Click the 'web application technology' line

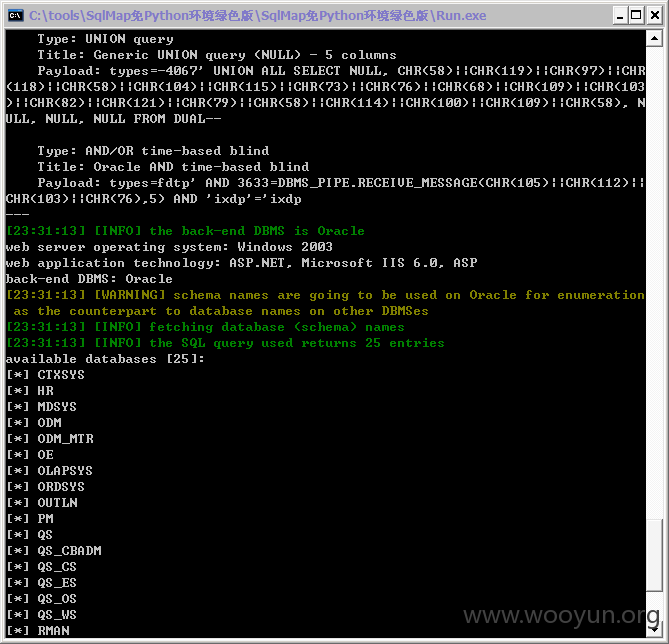coord(241,263)
